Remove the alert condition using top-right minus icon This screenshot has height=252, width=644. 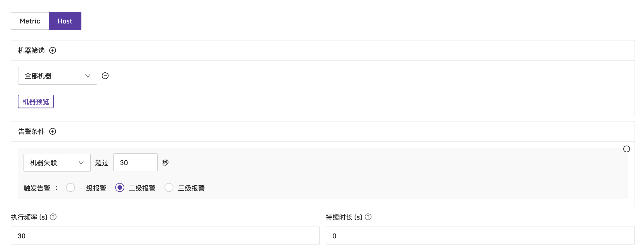[627, 149]
